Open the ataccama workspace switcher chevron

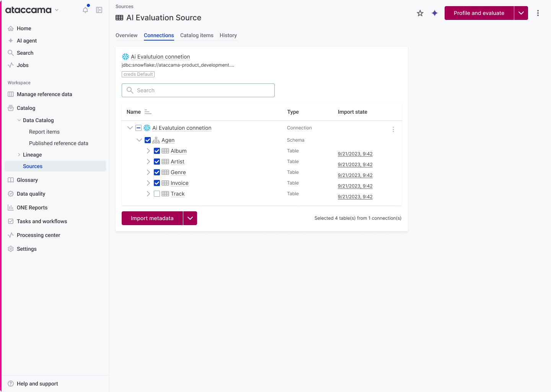point(57,10)
